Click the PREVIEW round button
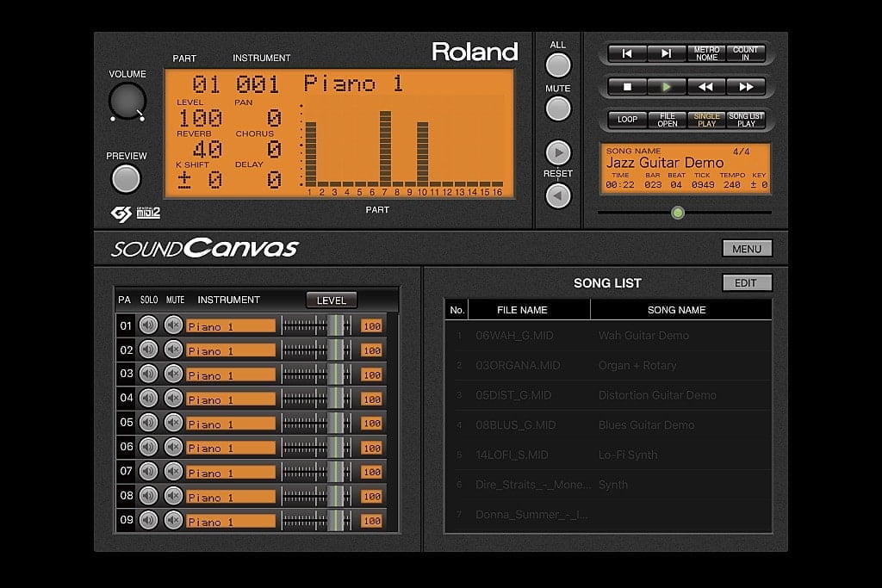 click(x=126, y=179)
